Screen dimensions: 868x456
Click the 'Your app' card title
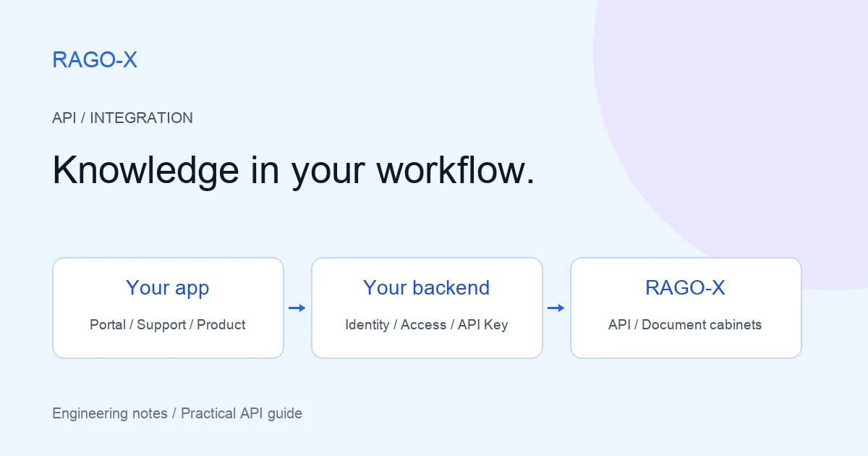pos(168,288)
